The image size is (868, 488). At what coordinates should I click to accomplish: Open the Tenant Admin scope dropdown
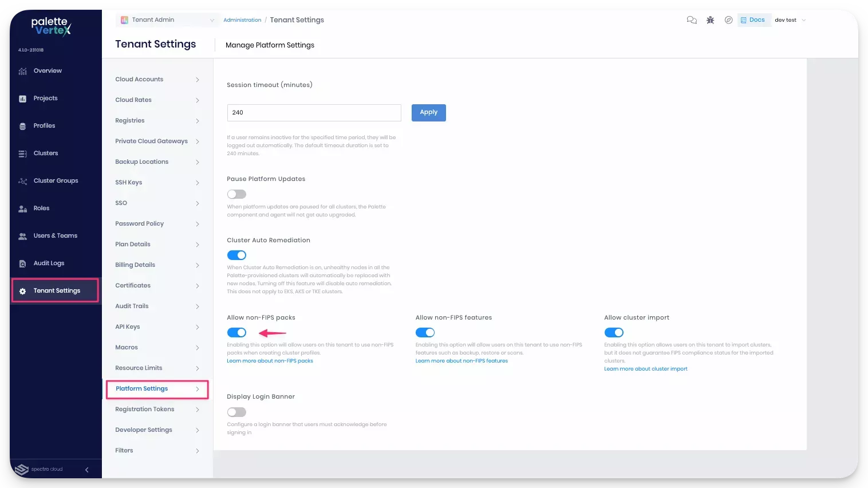point(167,20)
